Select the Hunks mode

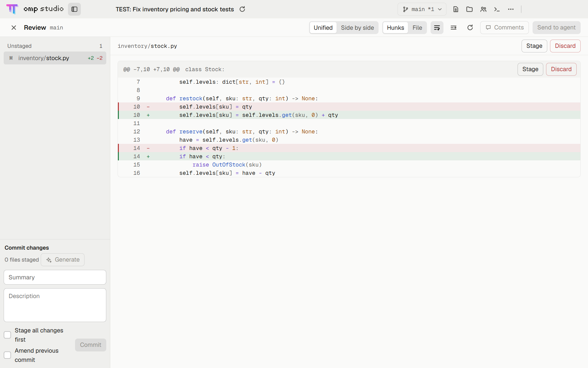[395, 28]
